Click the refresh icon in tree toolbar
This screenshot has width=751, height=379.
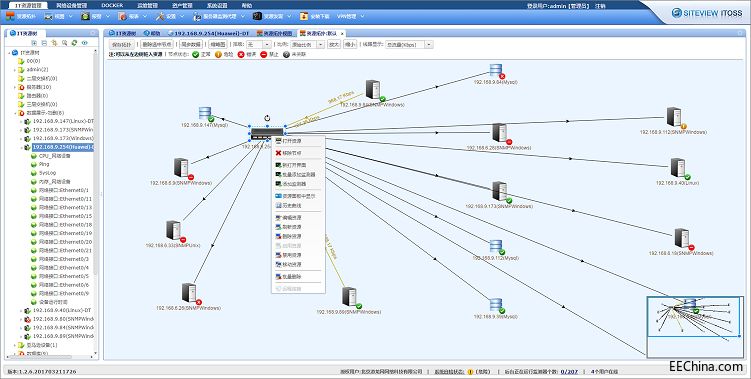point(74,43)
